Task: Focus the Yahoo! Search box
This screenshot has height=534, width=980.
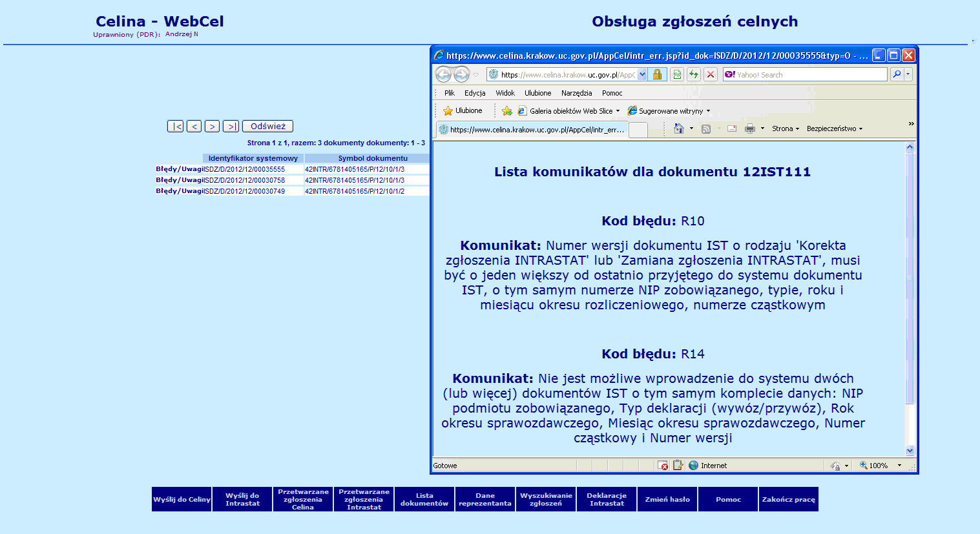Action: [x=805, y=74]
